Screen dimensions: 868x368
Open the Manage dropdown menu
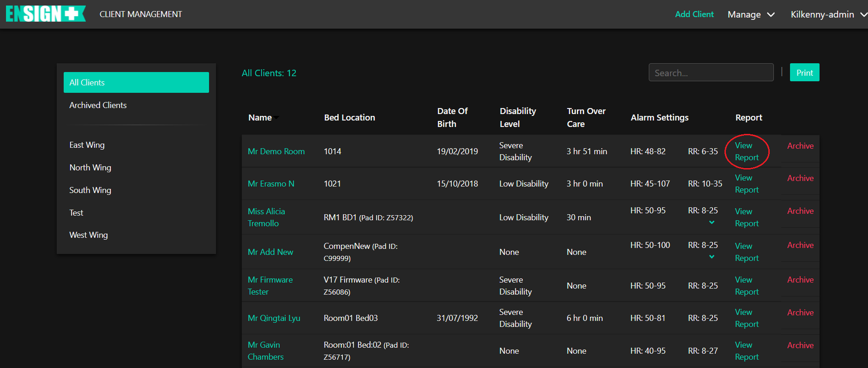click(x=751, y=14)
